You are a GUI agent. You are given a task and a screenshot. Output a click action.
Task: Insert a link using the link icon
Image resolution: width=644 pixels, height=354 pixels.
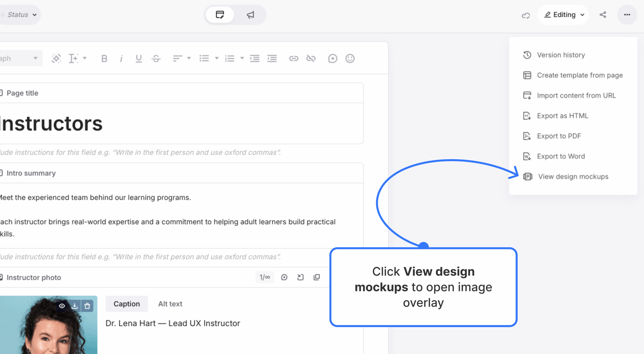pyautogui.click(x=293, y=58)
